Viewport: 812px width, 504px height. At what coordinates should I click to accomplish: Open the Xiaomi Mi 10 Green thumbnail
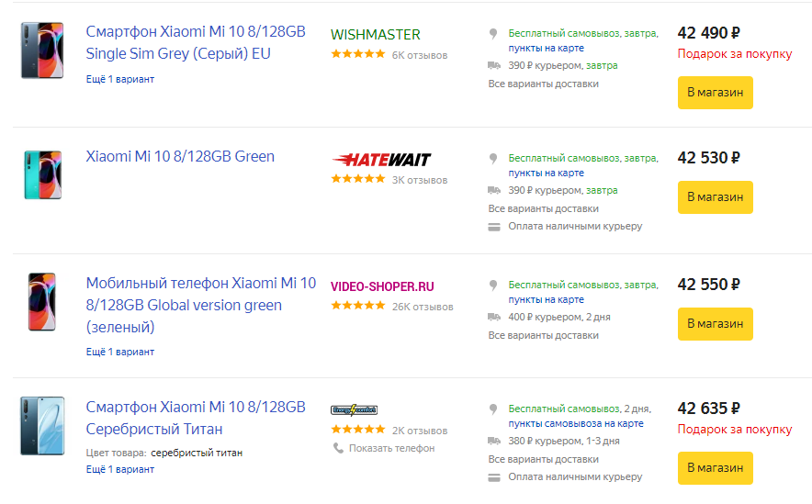coord(43,175)
